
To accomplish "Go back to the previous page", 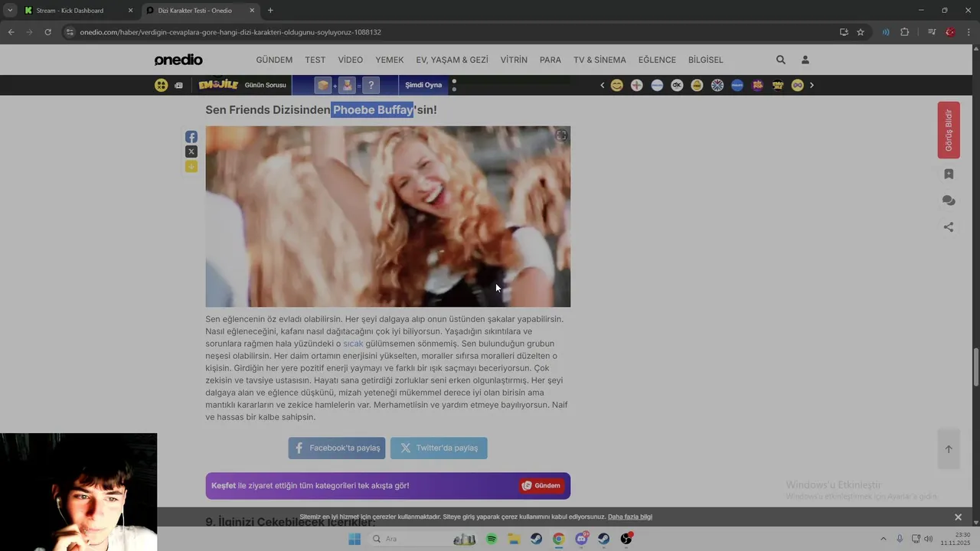I will 11,32.
